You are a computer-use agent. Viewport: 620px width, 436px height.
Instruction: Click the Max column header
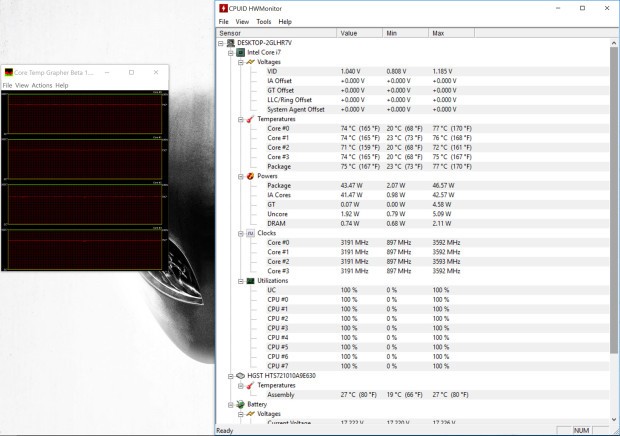[451, 33]
